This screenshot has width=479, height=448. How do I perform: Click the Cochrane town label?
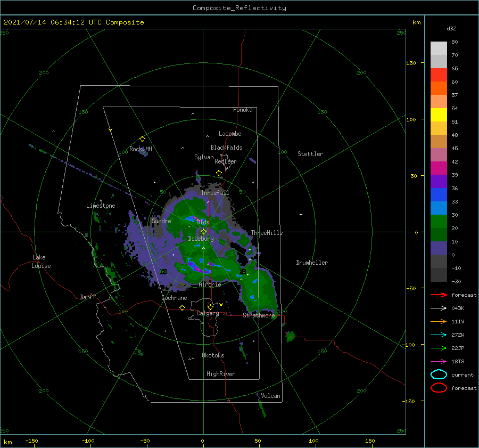pos(174,298)
